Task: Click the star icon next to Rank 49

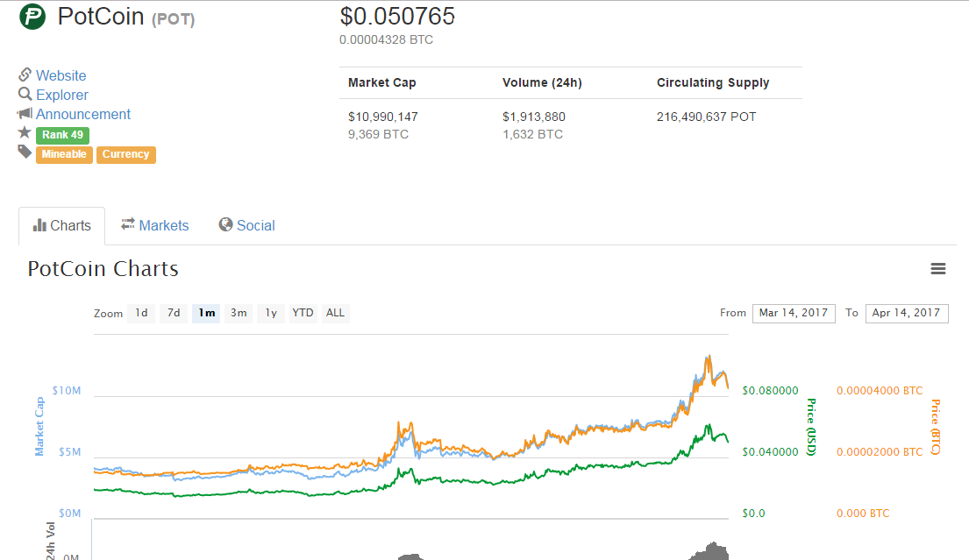Action: 25,132
